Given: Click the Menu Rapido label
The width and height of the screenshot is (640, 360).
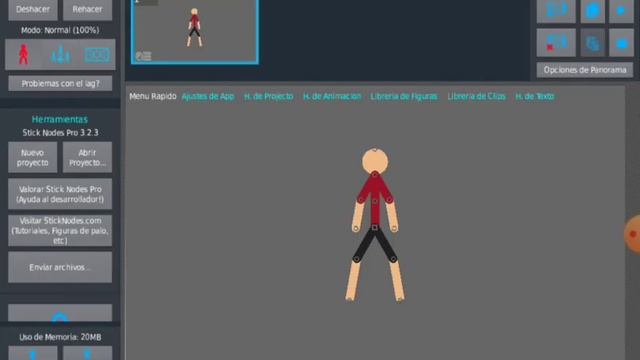Looking at the screenshot, I should (x=153, y=97).
